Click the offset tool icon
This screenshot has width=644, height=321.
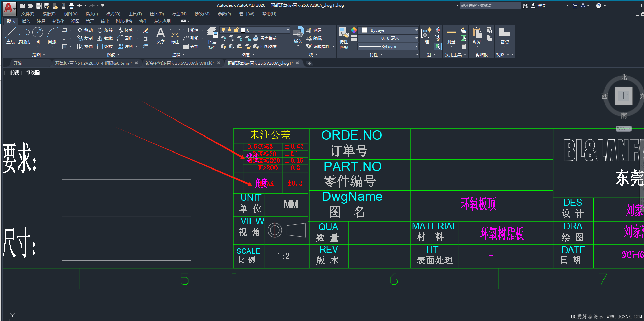point(146,46)
